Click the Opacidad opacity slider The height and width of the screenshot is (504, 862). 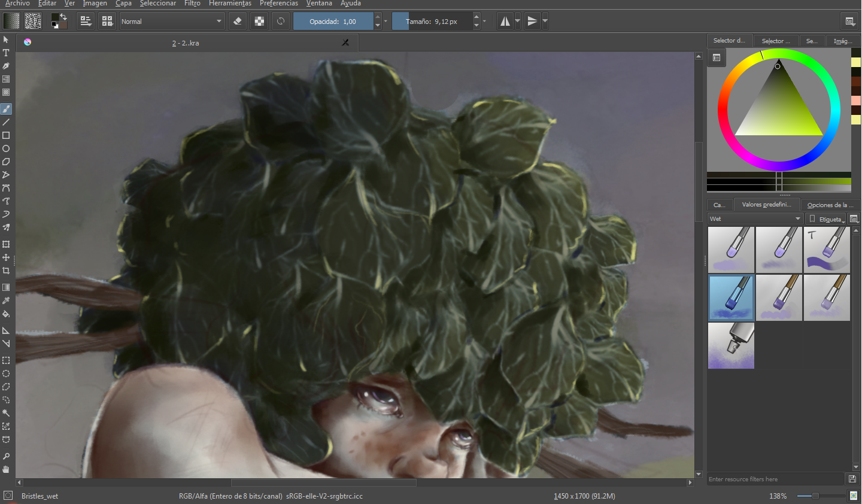pos(333,21)
